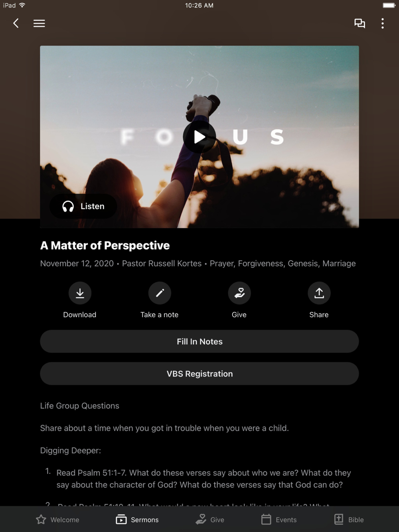Play the FOCUS sermon video

click(199, 137)
